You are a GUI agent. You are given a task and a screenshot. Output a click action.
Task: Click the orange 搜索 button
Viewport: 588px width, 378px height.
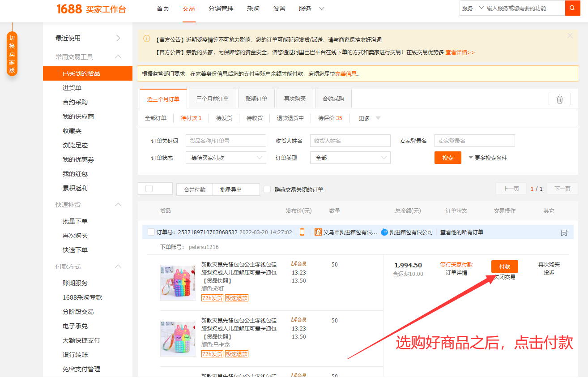pos(448,158)
